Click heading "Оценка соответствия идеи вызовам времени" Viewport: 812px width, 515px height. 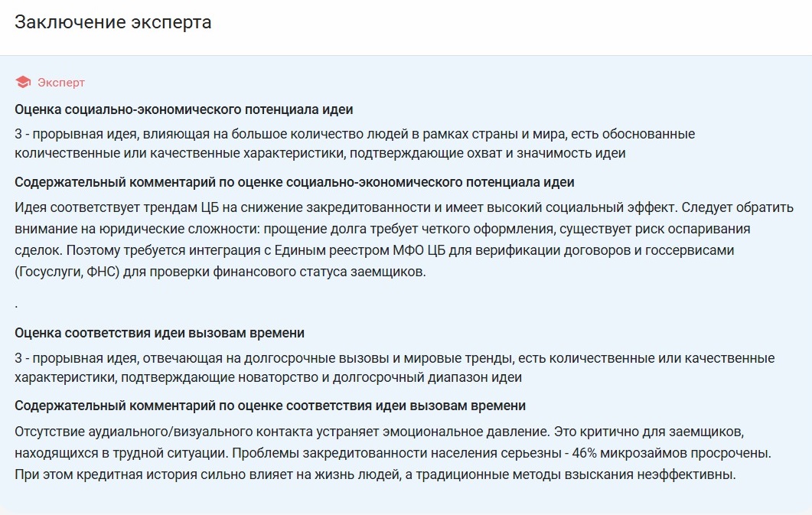pos(159,333)
